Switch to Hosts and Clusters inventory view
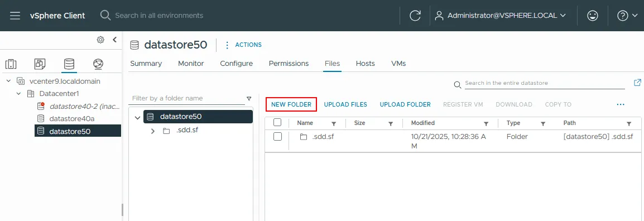 (11, 64)
